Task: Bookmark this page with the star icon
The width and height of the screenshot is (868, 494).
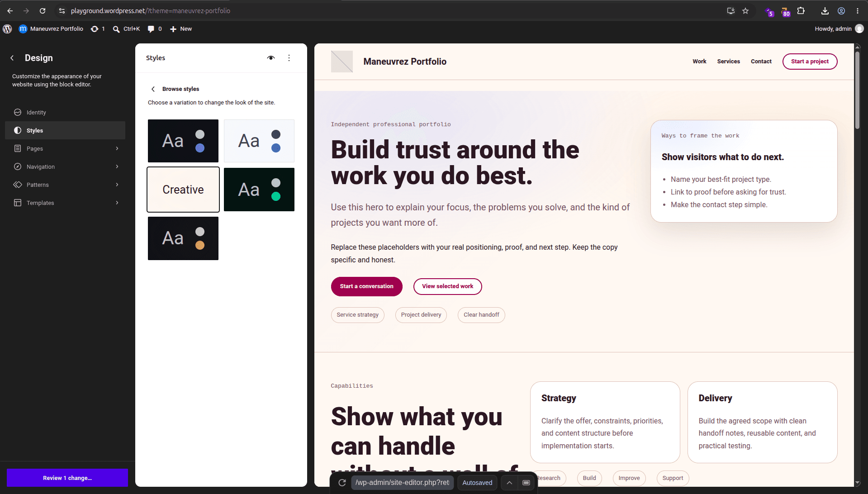Action: click(x=745, y=11)
